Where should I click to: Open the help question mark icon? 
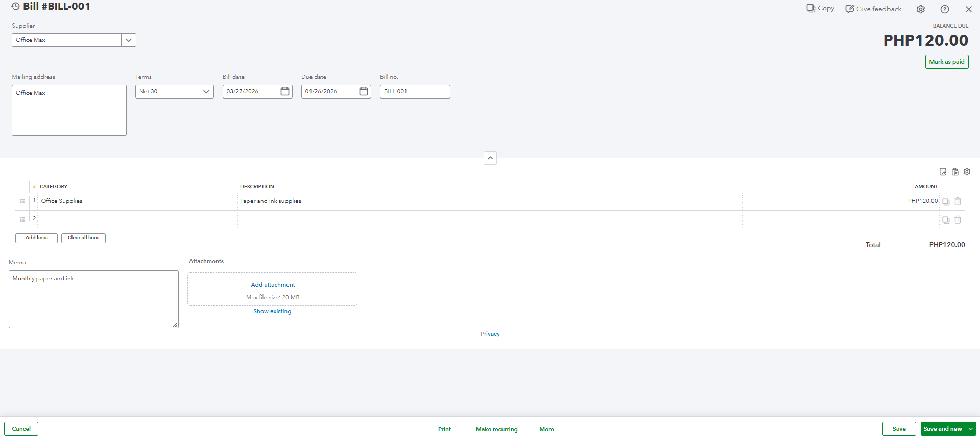(x=945, y=9)
